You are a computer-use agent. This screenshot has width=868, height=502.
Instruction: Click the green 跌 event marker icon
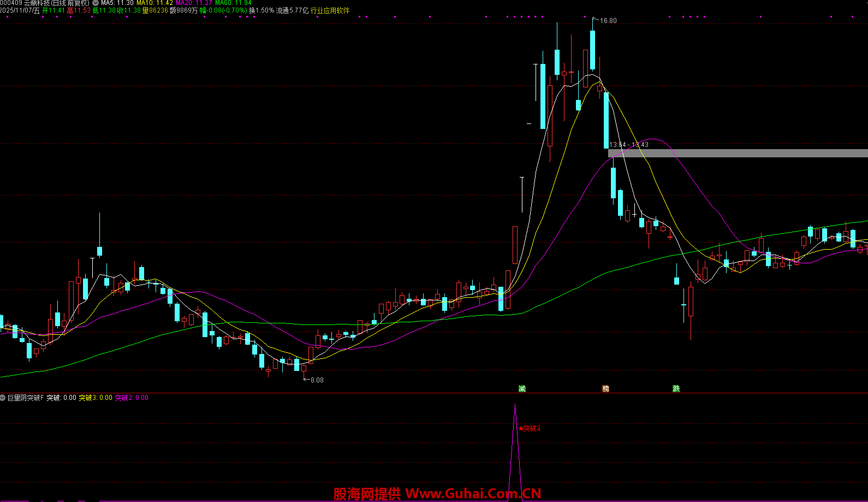click(x=676, y=389)
